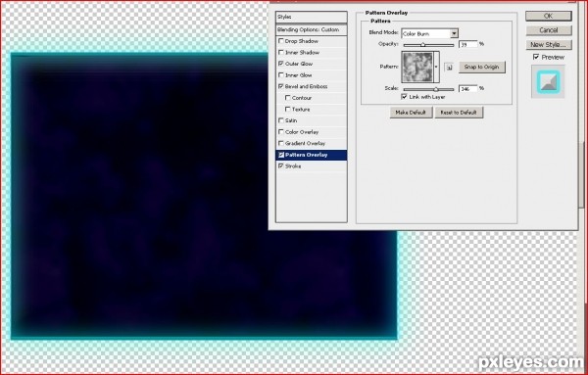Click the OK button
Image resolution: width=588 pixels, height=375 pixels.
point(548,16)
